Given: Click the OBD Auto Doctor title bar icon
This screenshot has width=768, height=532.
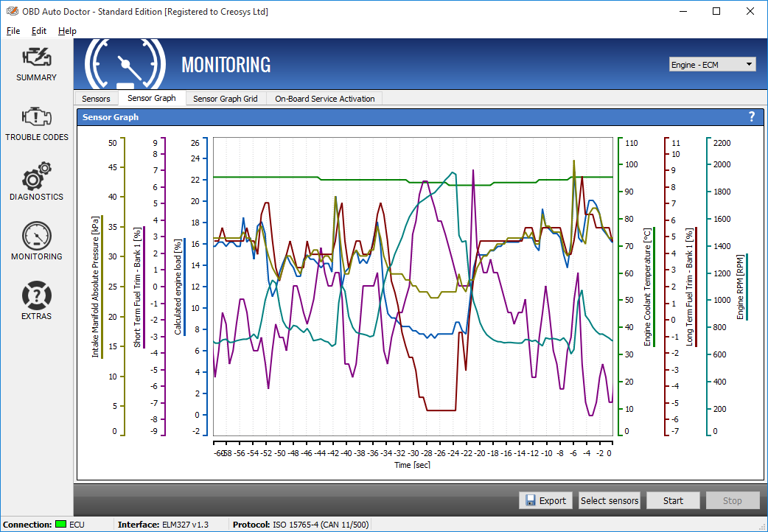Looking at the screenshot, I should tap(13, 11).
